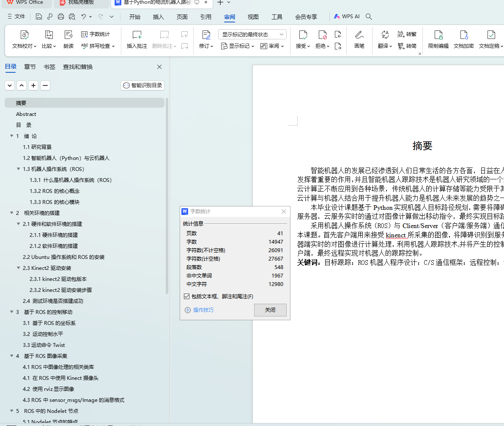Switch to the WPS Office home tab
The height and width of the screenshot is (426, 504).
25,3
